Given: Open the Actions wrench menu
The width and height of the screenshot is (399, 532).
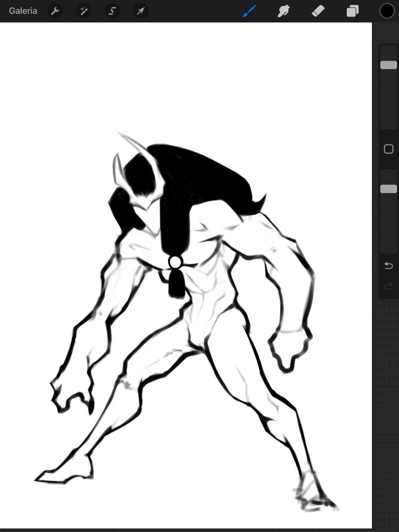Looking at the screenshot, I should [55, 11].
